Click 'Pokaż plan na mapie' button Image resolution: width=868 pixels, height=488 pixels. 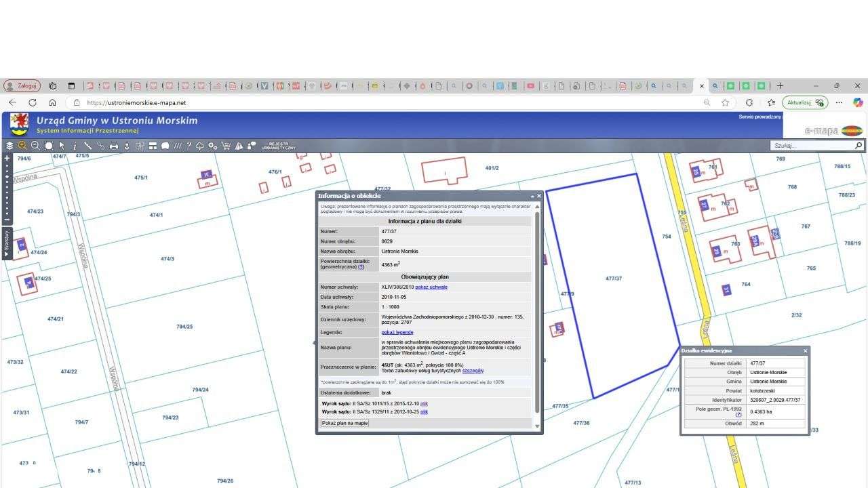click(345, 423)
